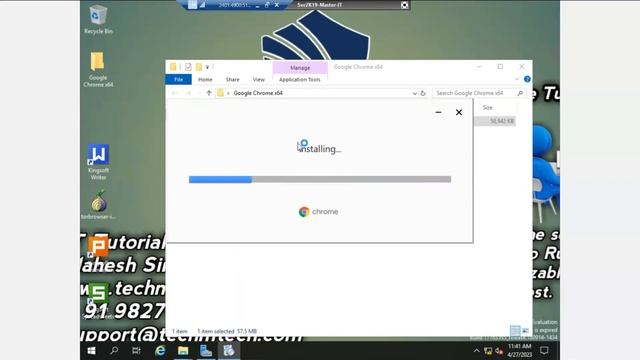The height and width of the screenshot is (360, 640).
Task: Open the Application Tools tab
Action: pos(300,80)
